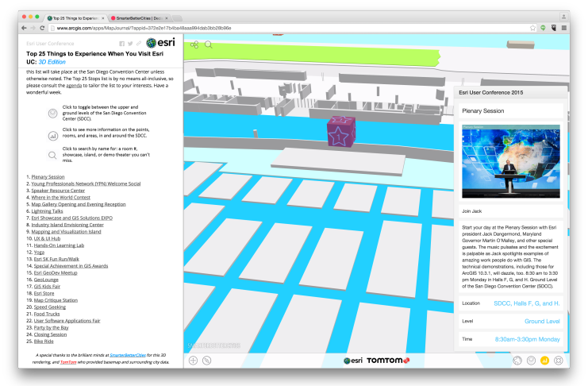This screenshot has width=588, height=386.
Task: Go back with browser back arrow
Action: click(x=24, y=28)
